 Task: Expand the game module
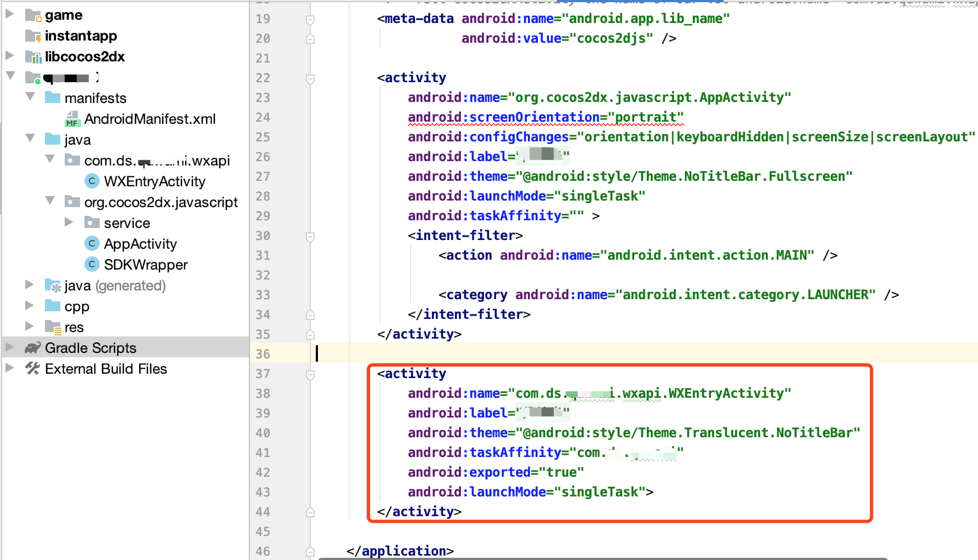tap(9, 14)
